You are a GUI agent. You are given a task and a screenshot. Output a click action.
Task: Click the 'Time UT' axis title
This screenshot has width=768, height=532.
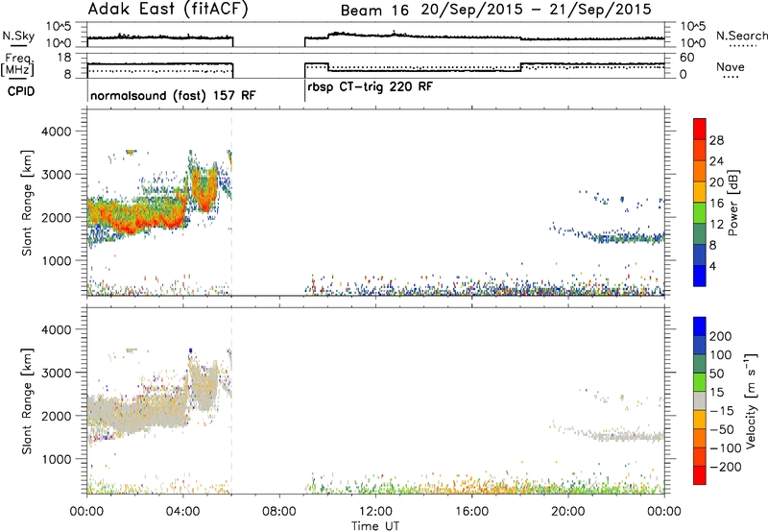[x=375, y=526]
